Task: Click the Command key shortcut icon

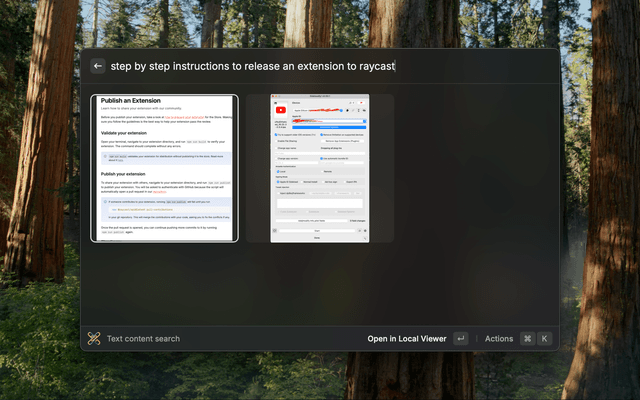Action: pyautogui.click(x=527, y=339)
